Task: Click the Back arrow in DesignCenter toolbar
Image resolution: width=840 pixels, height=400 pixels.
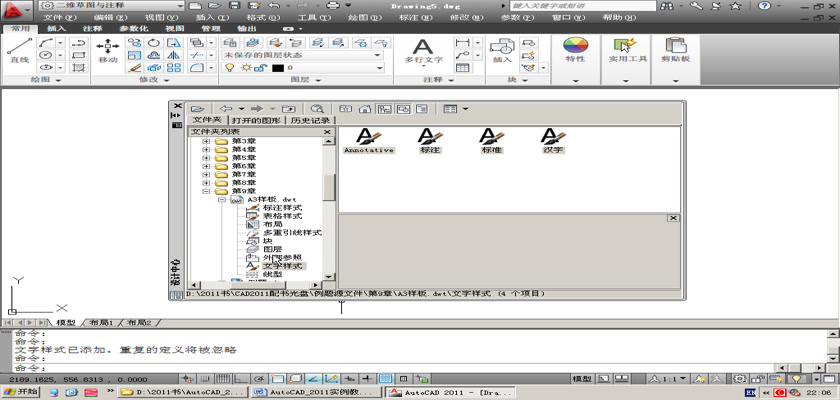Action: coord(226,109)
